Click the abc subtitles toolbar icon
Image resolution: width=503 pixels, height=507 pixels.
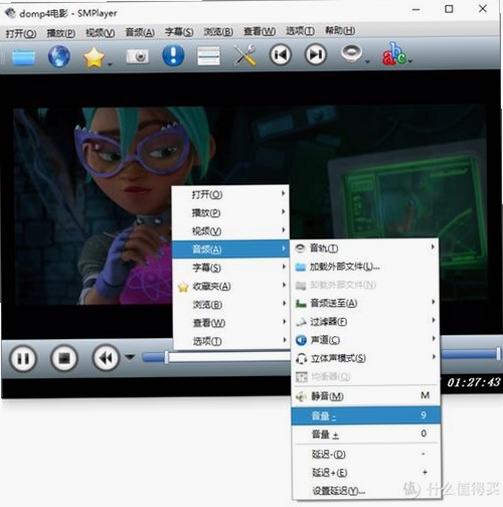click(x=394, y=53)
